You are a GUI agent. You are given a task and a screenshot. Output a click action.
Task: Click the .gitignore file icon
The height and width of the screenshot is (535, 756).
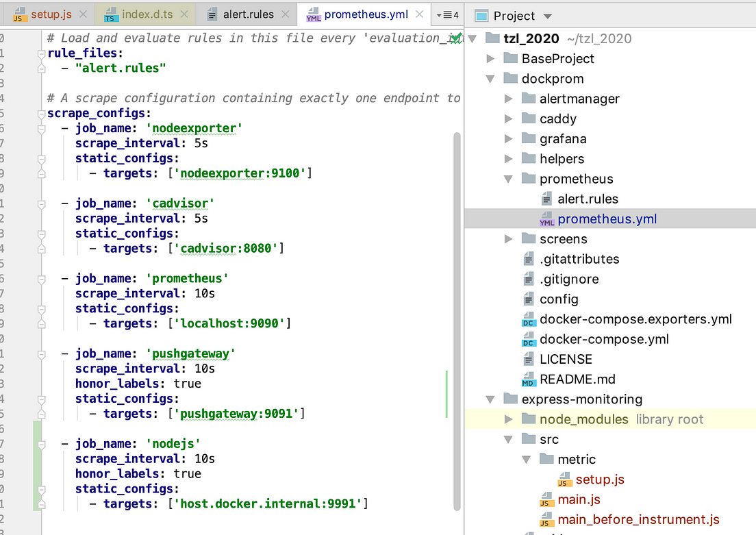pos(529,279)
